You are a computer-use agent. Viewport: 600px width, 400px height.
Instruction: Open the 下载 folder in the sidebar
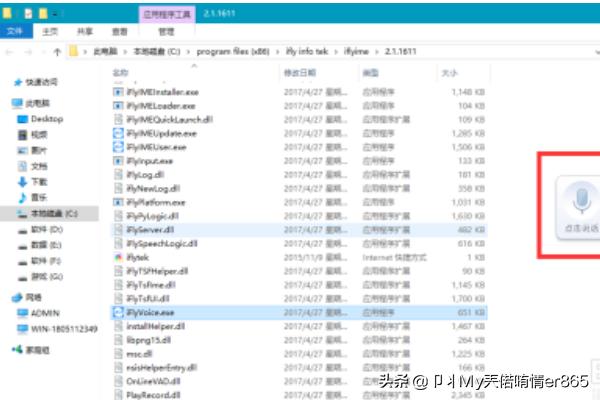click(39, 182)
